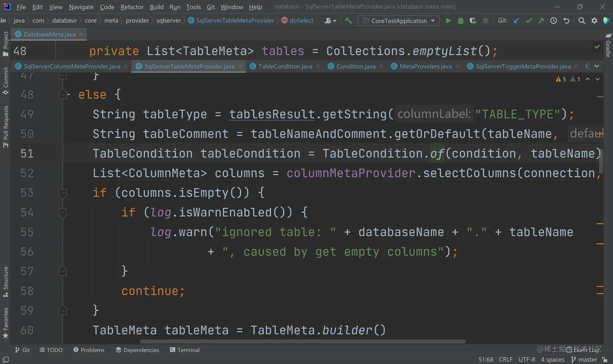Collapse the else block at line 48
The width and height of the screenshot is (613, 364).
click(x=62, y=95)
